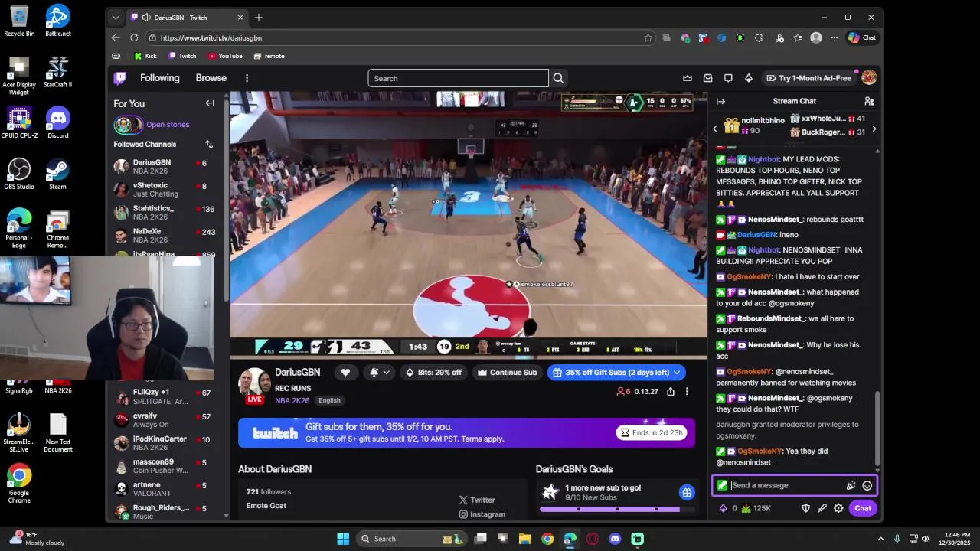Open the emote picker smiley in chat

click(x=867, y=485)
